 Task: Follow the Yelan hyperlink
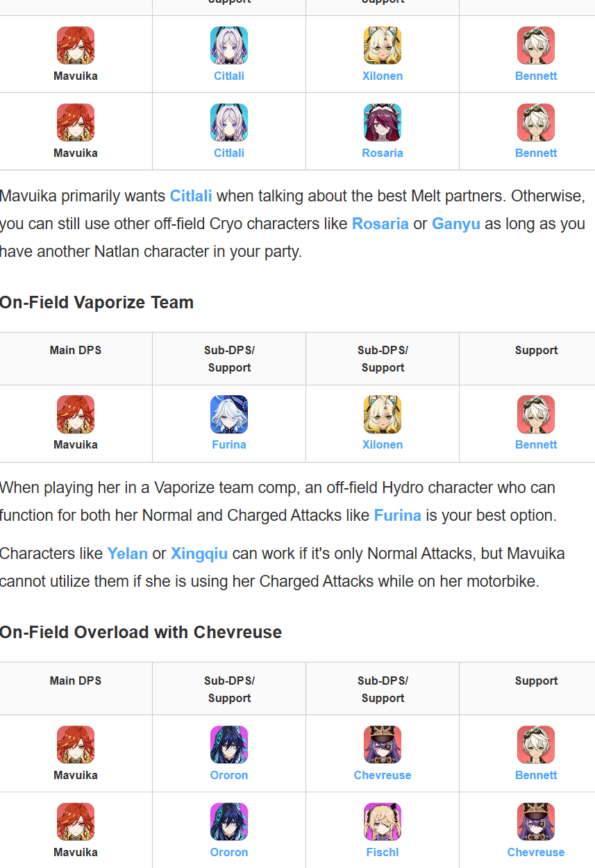pyautogui.click(x=127, y=553)
